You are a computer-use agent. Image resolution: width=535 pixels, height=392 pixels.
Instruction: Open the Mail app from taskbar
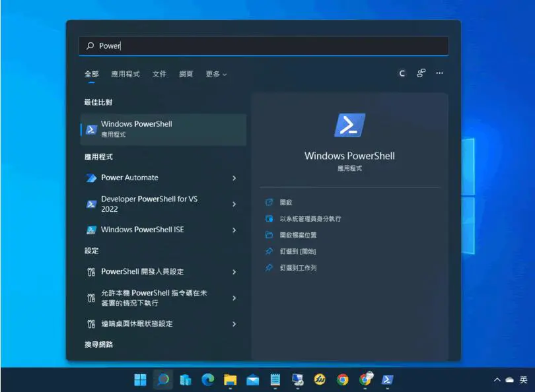252,379
